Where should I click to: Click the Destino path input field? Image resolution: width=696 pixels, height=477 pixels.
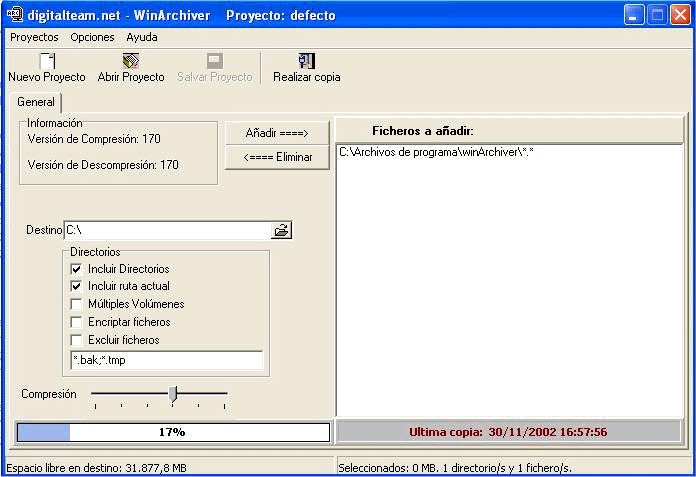168,230
